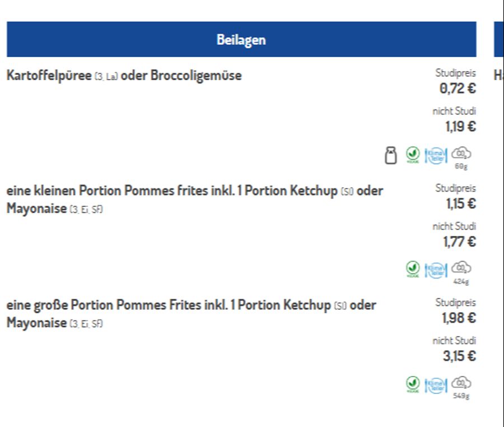Click the 1,19 € nicht Studi price
This screenshot has width=504, height=427.
coord(460,127)
